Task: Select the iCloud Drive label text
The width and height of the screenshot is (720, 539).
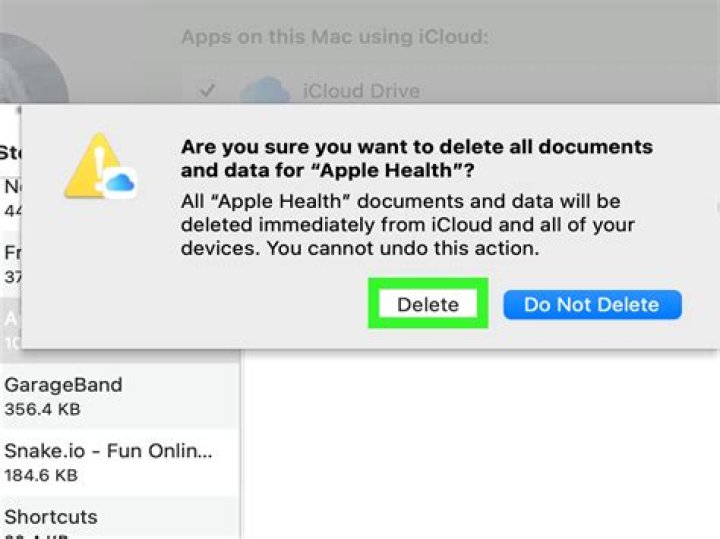Action: [x=361, y=91]
